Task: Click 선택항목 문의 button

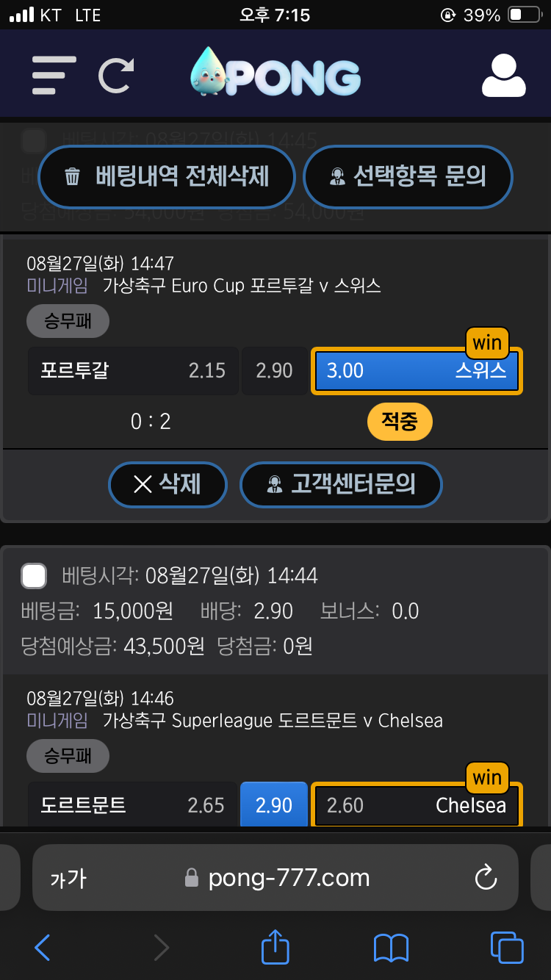Action: (408, 177)
